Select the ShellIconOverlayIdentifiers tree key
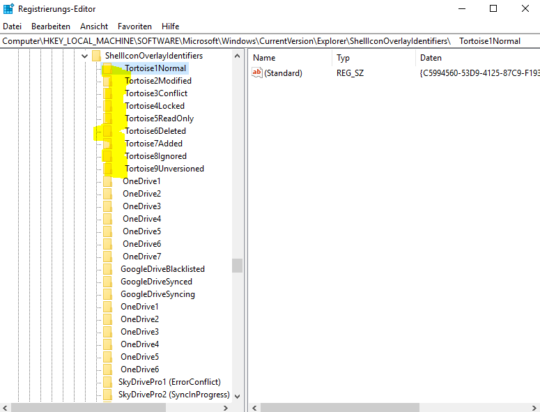 [x=154, y=56]
